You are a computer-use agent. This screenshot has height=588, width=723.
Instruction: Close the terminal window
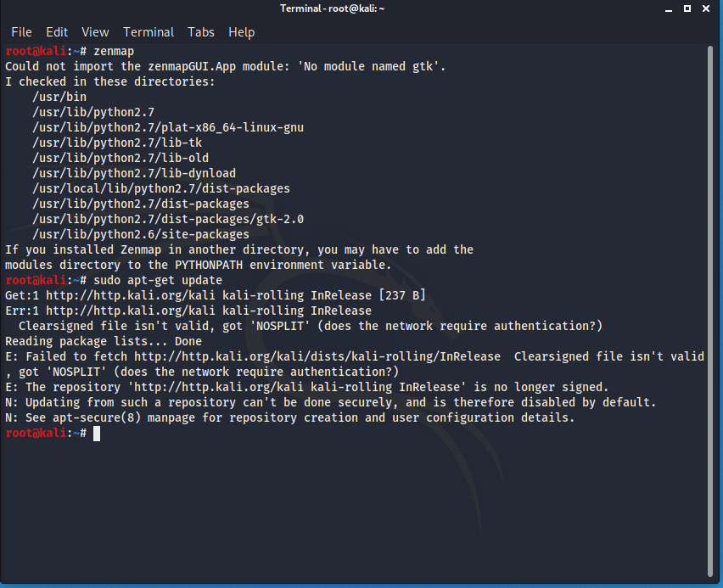click(706, 8)
